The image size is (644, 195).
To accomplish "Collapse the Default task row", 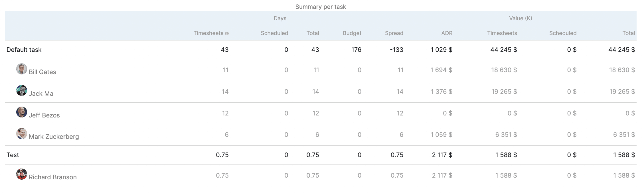I will point(24,50).
